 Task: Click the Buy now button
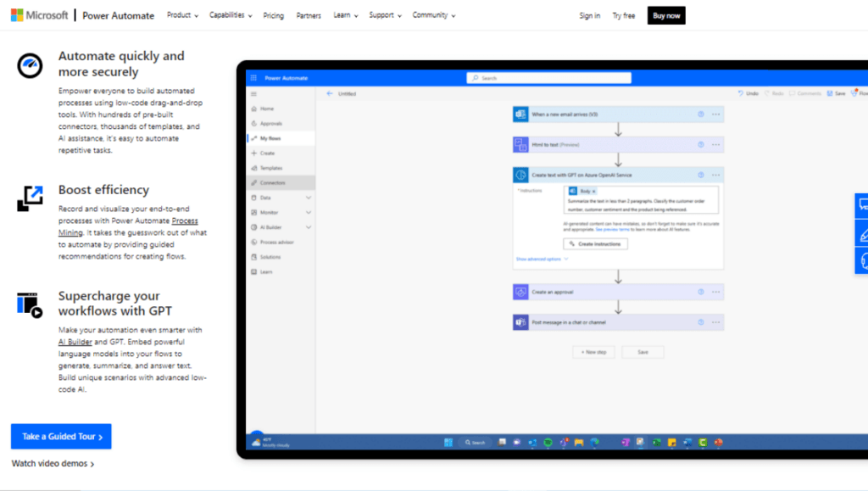(x=666, y=14)
